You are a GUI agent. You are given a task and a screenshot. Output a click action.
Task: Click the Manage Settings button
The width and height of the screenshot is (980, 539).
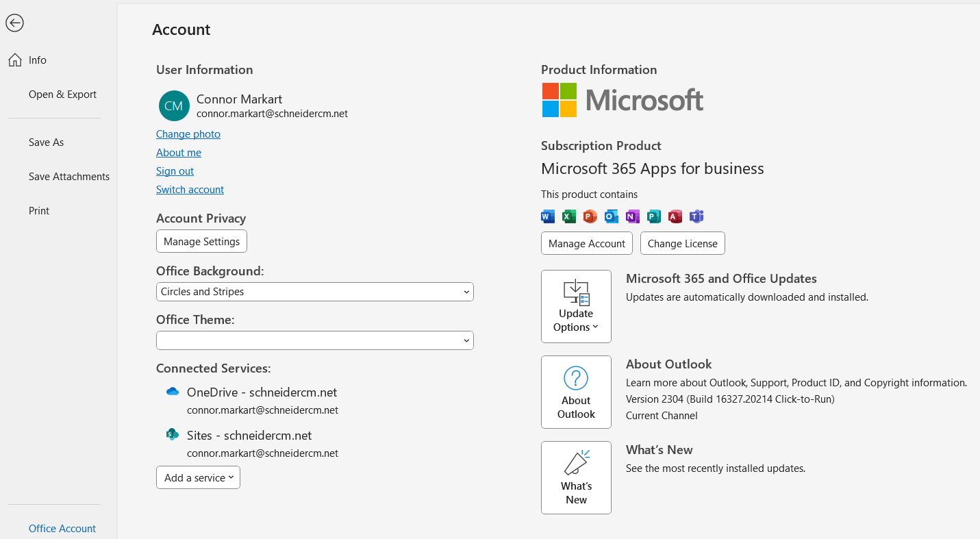pyautogui.click(x=201, y=242)
